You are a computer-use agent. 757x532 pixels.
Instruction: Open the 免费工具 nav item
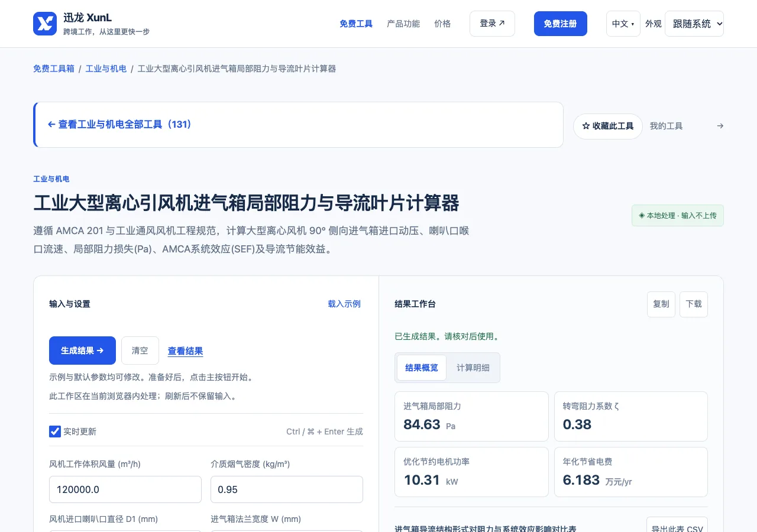click(356, 24)
